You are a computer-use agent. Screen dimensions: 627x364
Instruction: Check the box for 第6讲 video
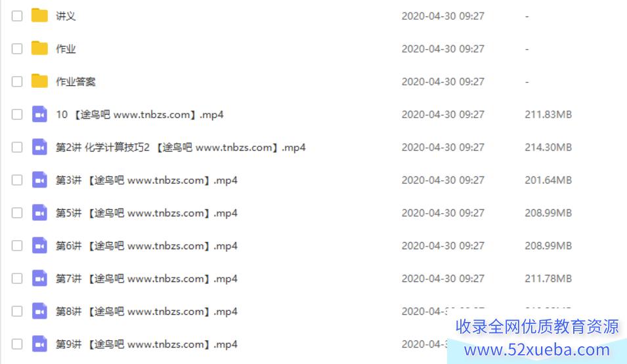tap(17, 245)
